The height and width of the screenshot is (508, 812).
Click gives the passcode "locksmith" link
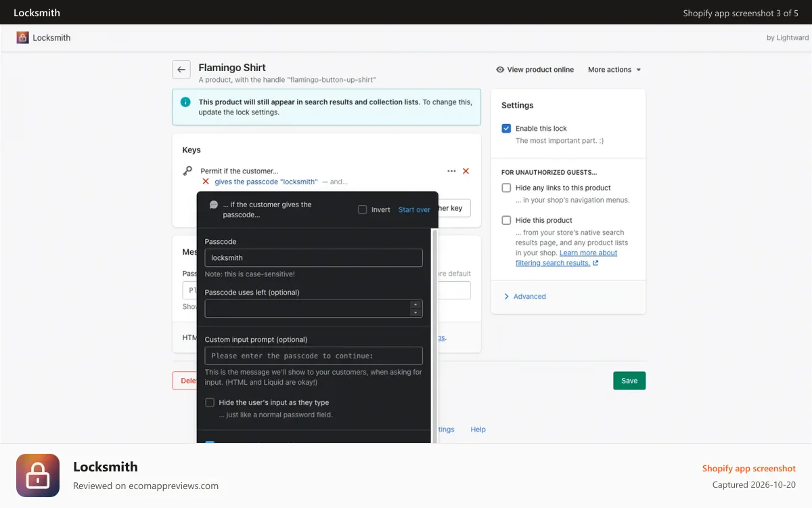coord(266,182)
